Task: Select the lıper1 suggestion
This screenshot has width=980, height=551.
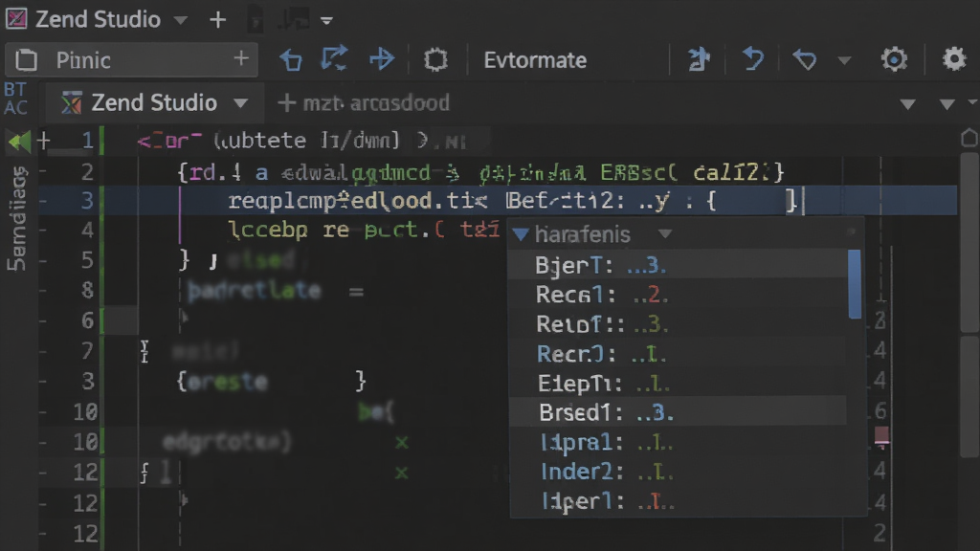Action: (679, 501)
